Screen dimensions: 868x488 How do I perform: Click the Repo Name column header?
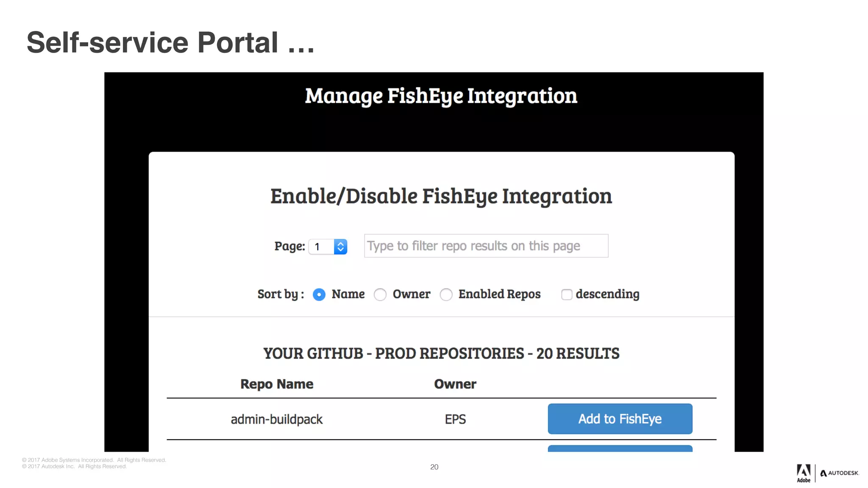click(277, 384)
